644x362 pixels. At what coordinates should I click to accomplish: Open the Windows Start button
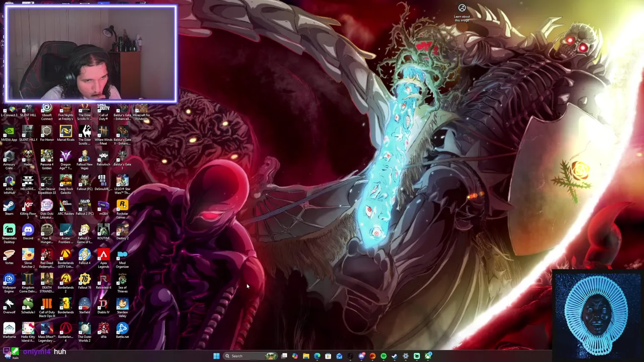click(216, 356)
